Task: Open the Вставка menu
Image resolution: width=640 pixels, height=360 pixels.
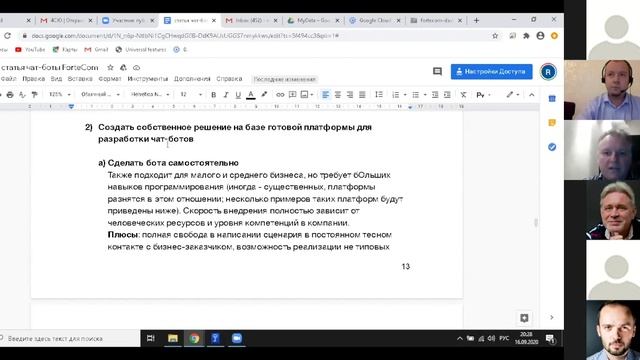Action: [x=80, y=79]
